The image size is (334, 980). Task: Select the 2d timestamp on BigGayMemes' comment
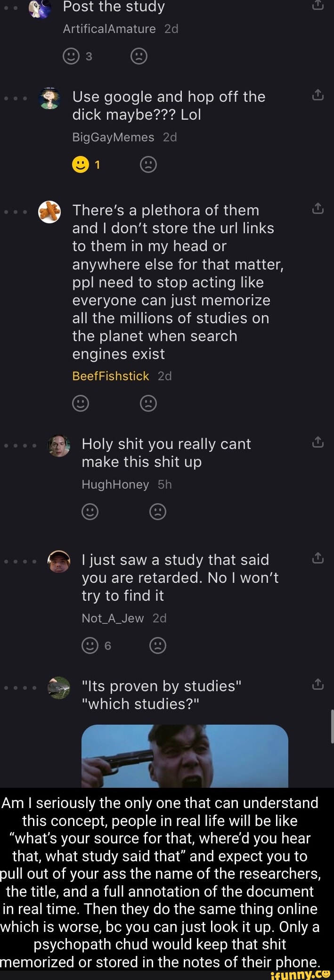pos(169,137)
